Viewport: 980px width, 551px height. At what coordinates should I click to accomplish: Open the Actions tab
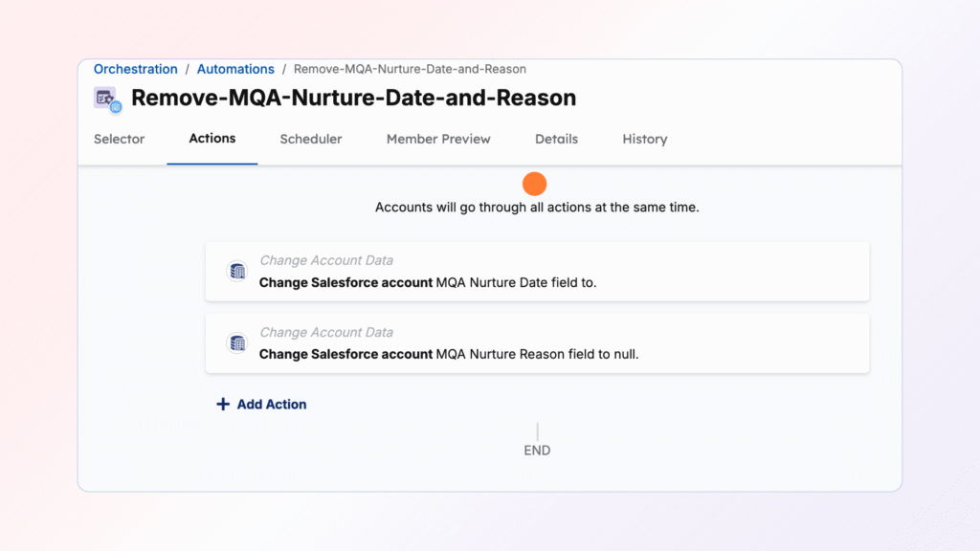point(212,139)
